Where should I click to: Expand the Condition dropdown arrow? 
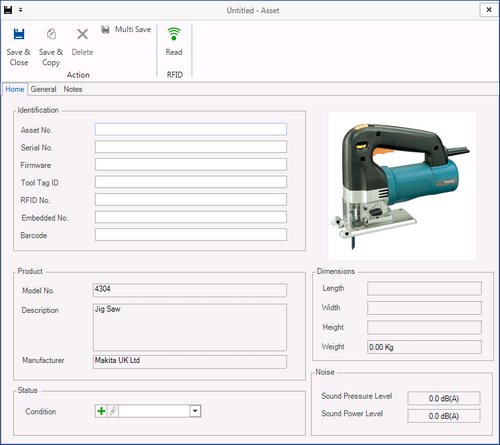pos(195,411)
